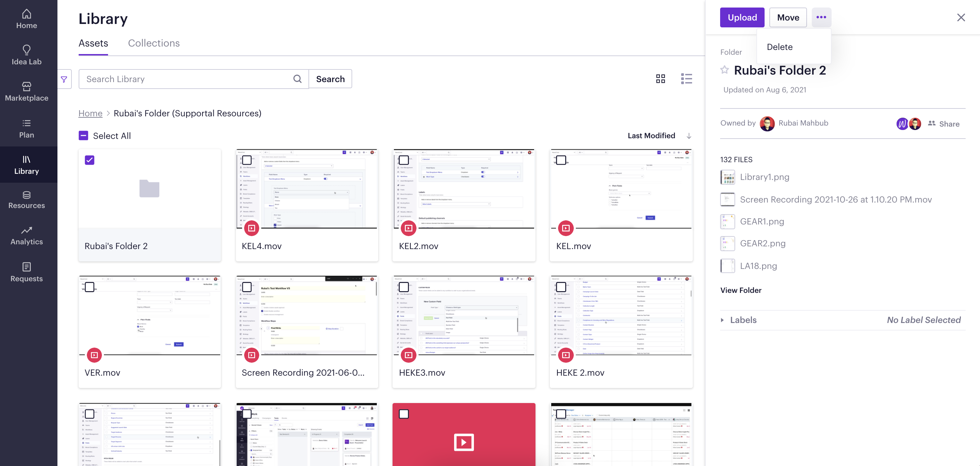Switch to the Assets tab
Screen dimensions: 980x466
pyautogui.click(x=93, y=43)
